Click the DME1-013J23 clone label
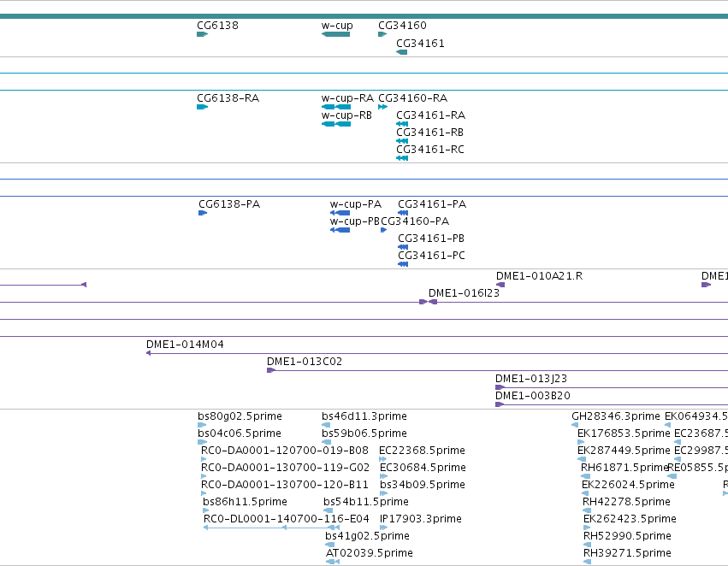Image resolution: width=728 pixels, height=566 pixels. point(531,380)
